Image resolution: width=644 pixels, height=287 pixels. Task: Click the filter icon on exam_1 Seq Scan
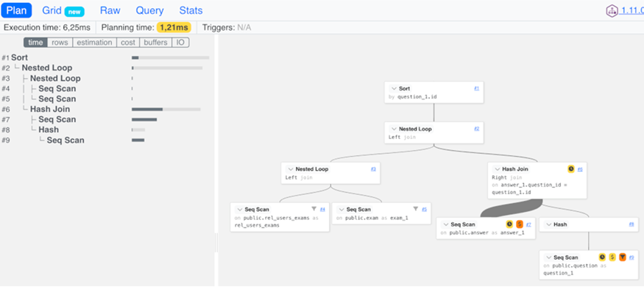coord(416,209)
